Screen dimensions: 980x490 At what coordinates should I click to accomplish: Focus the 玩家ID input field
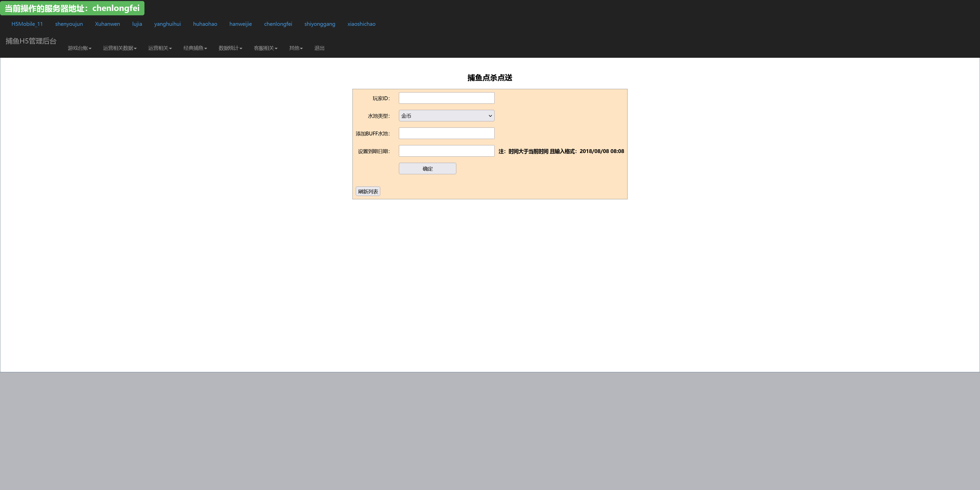click(446, 98)
